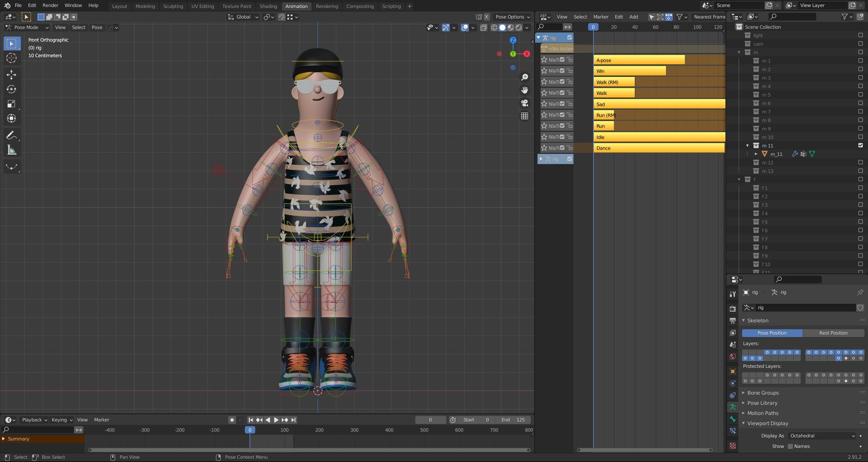Toggle X-ray viewport display
Screen dimensions: 868x462
coord(483,28)
